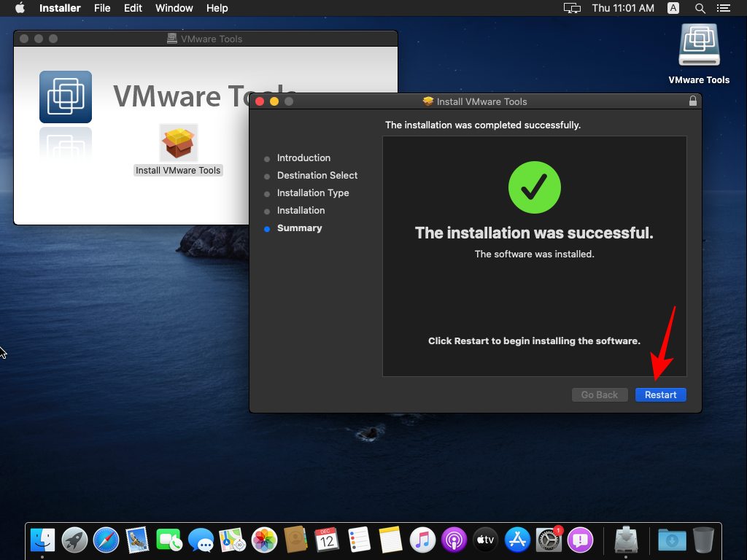Click the Go Back button
Image resolution: width=747 pixels, height=560 pixels.
(x=600, y=394)
